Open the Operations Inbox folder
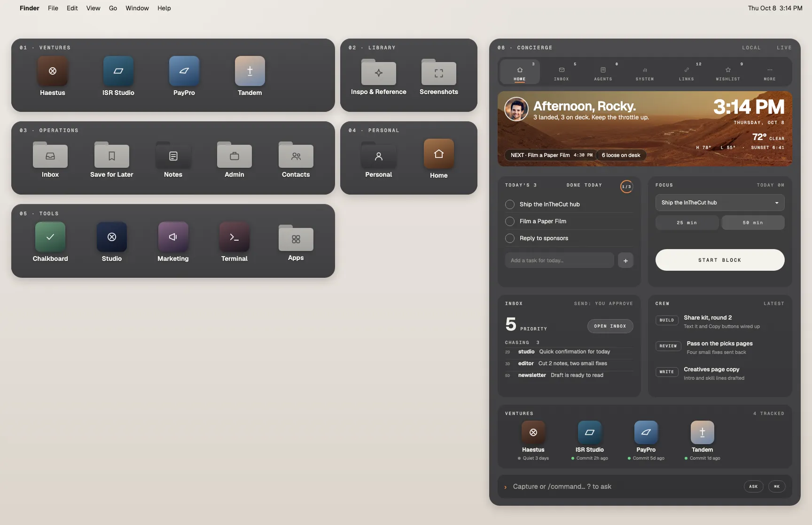 click(50, 155)
